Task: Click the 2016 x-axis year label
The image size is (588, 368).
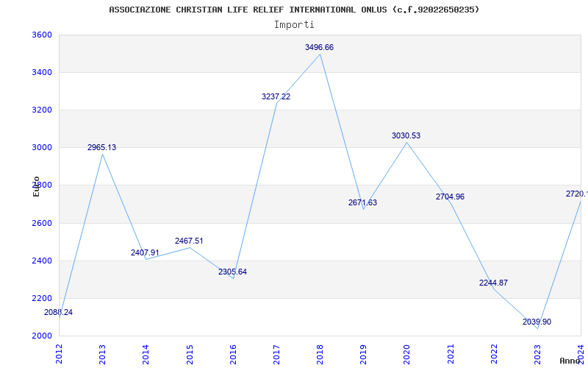Action: (x=233, y=354)
